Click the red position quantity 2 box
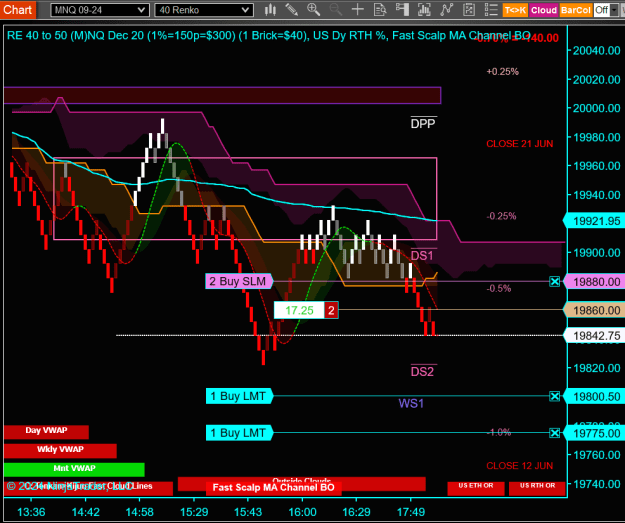This screenshot has height=523, width=625. [x=331, y=310]
